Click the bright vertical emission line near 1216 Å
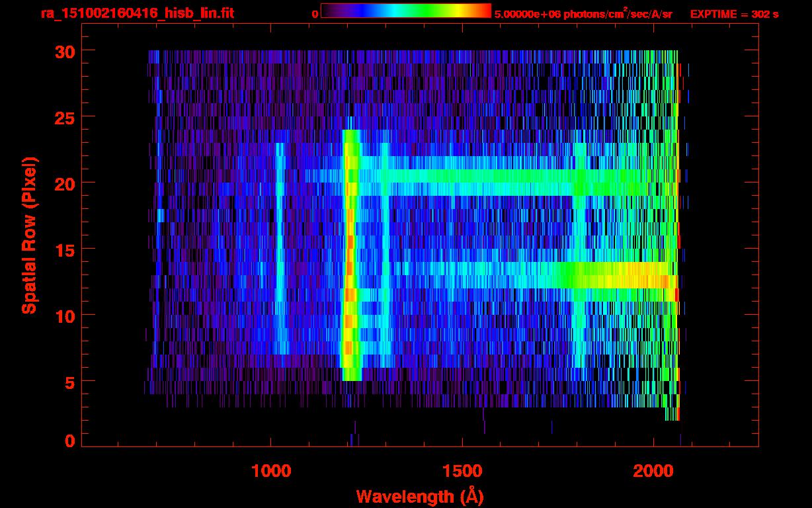This screenshot has height=508, width=812. coord(350,265)
